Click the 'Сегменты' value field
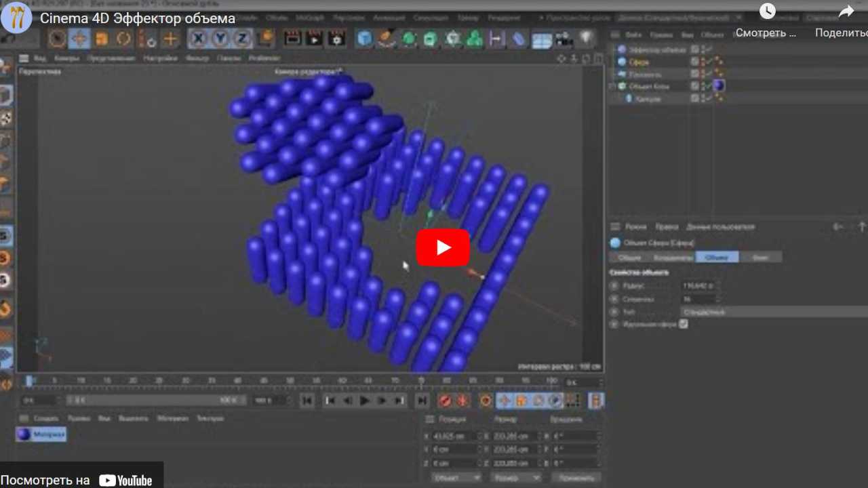 pos(698,299)
